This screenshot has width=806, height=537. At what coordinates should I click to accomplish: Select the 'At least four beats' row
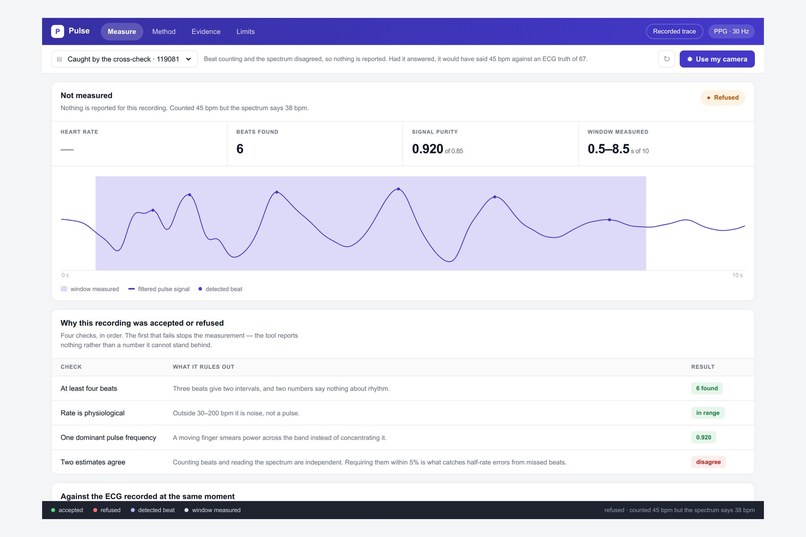pos(403,388)
